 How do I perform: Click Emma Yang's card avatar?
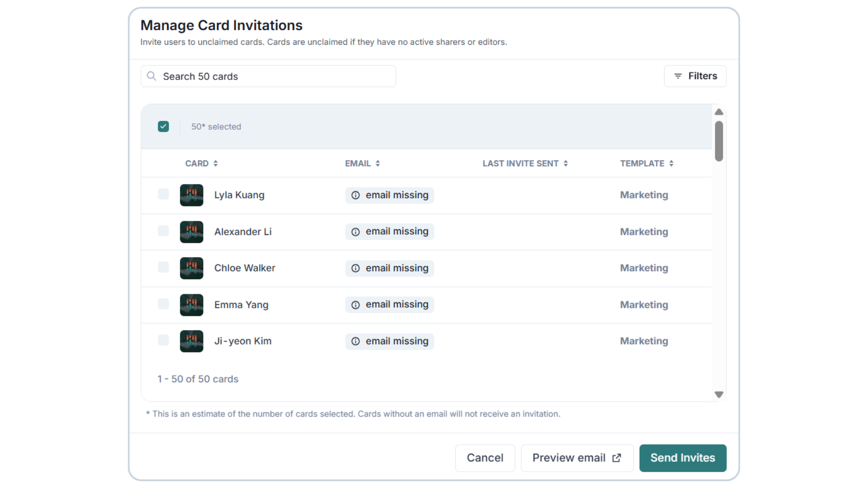click(192, 305)
